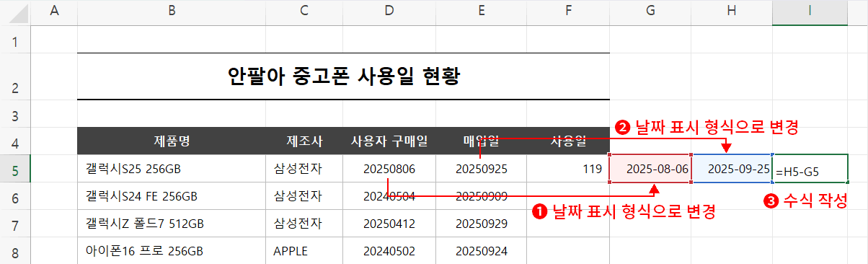Image resolution: width=868 pixels, height=264 pixels.
Task: Select empty 사용일 cell in 아이폰16 프로 row
Action: (568, 250)
